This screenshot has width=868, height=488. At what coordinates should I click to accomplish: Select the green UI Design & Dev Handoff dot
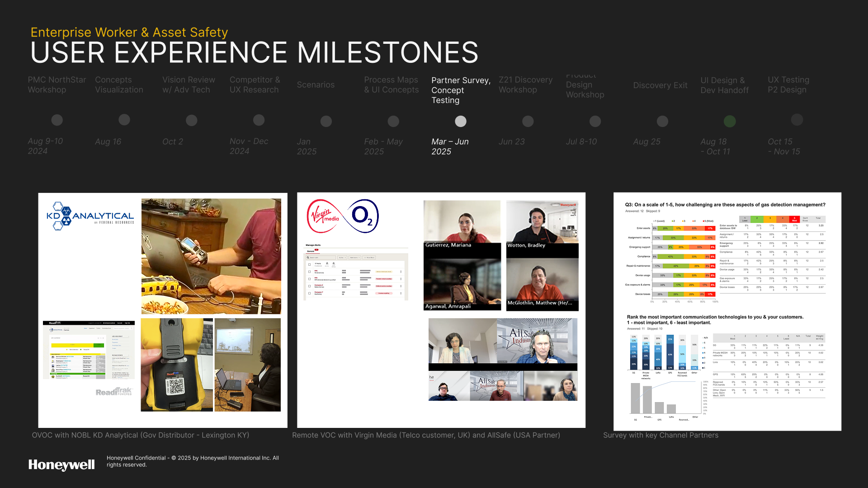coord(729,121)
